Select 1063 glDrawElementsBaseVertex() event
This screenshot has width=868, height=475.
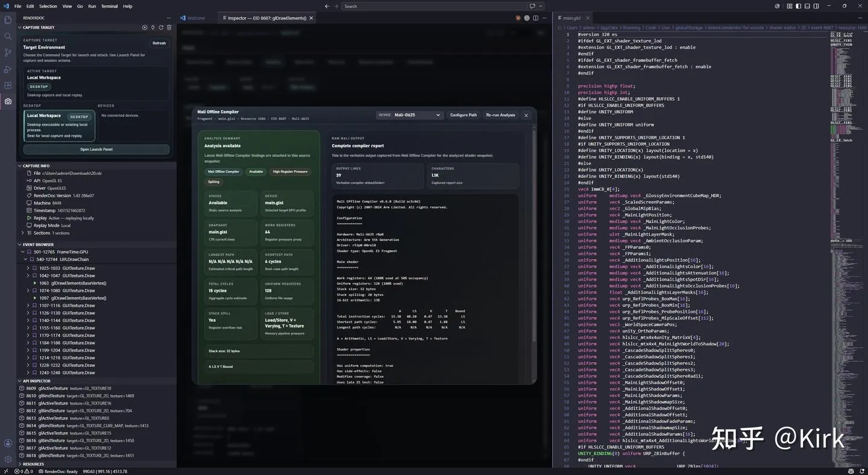96,283
